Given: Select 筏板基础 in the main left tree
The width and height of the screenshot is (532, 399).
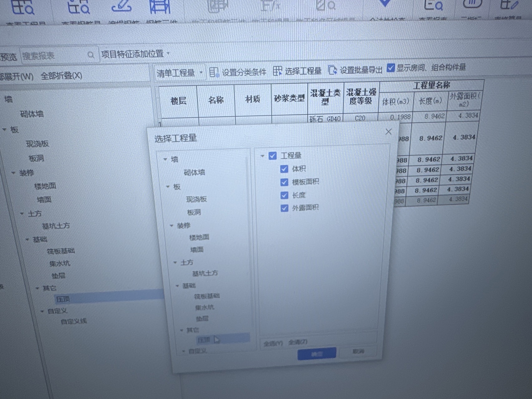Looking at the screenshot, I should tap(61, 251).
